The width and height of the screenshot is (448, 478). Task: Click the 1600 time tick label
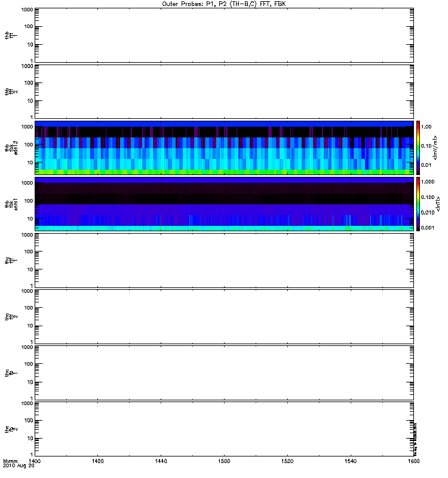(x=413, y=461)
